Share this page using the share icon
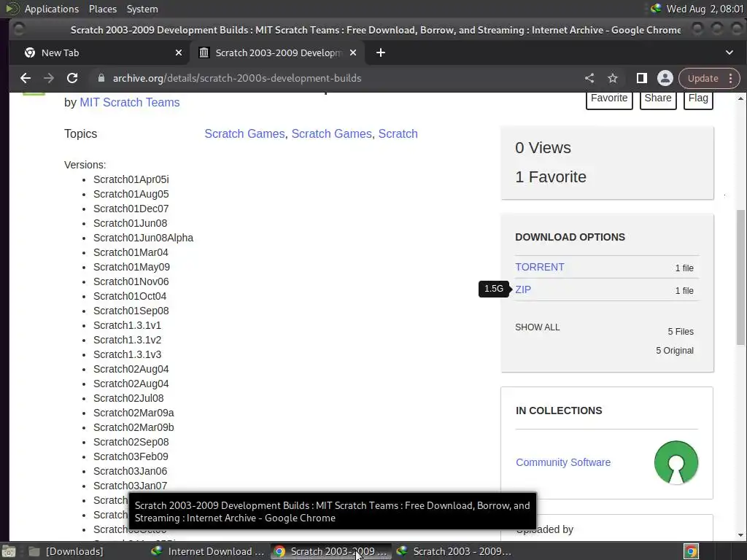 pyautogui.click(x=589, y=78)
